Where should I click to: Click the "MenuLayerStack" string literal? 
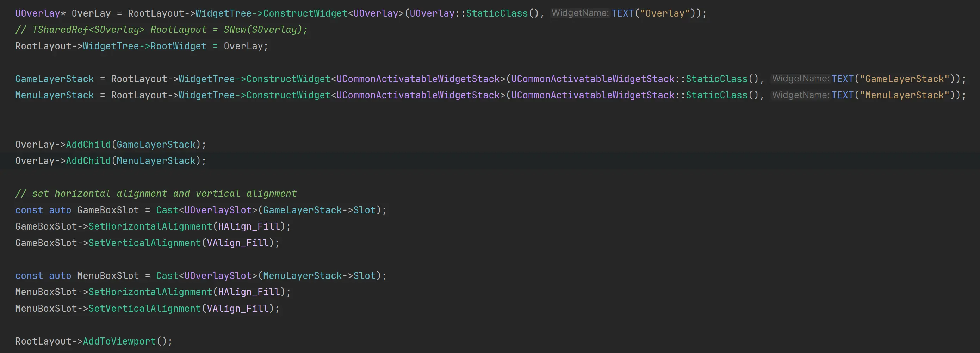[904, 95]
